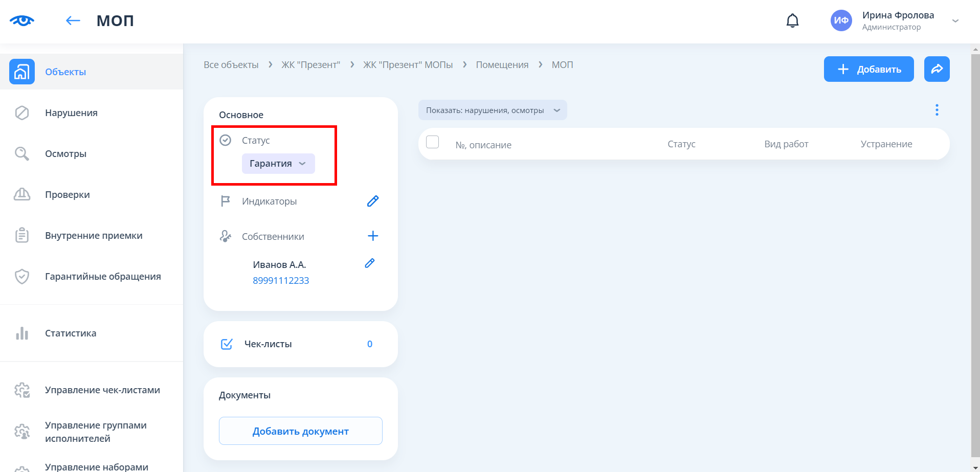The height and width of the screenshot is (472, 980).
Task: Open the Гарантия status dropdown
Action: tap(278, 164)
